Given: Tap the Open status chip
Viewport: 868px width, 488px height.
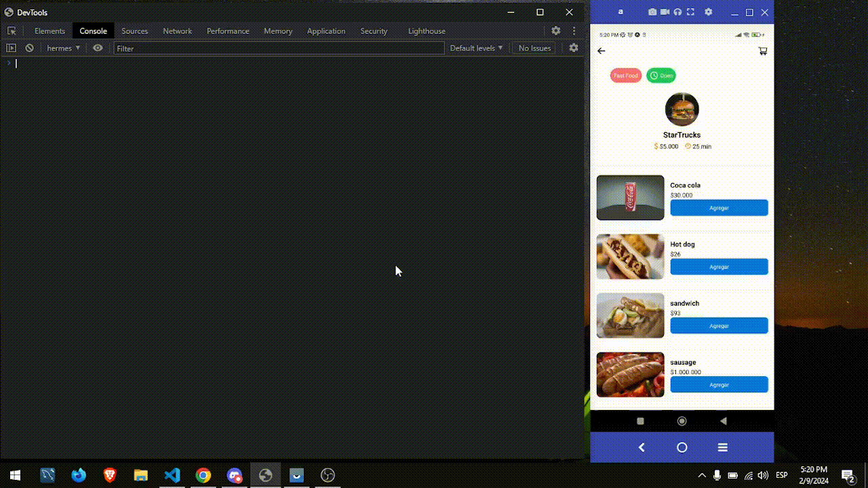Looking at the screenshot, I should point(660,75).
